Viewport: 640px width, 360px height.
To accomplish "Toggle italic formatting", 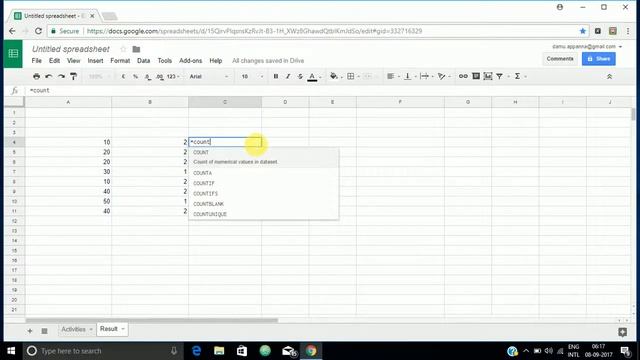I will [288, 76].
